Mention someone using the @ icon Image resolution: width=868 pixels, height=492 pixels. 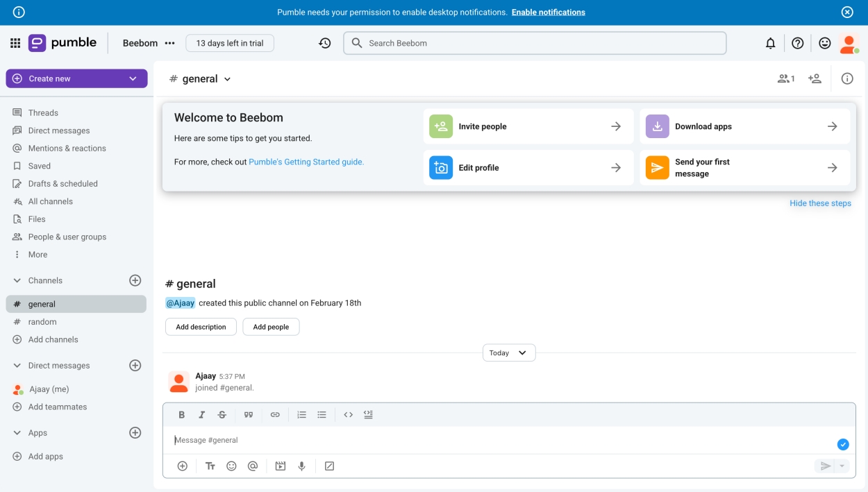pyautogui.click(x=253, y=466)
